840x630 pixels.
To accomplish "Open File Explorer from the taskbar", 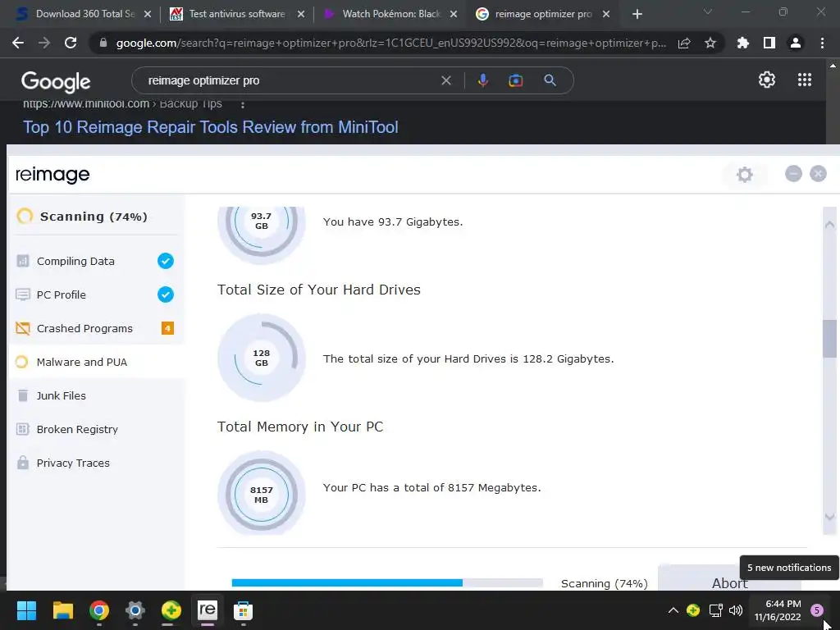I will pos(62,610).
